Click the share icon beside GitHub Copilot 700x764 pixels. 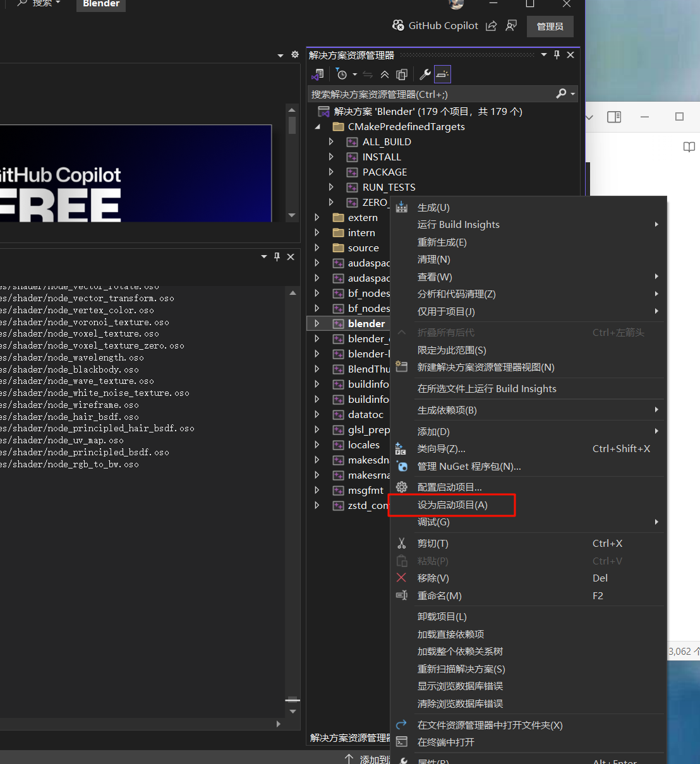[x=491, y=26]
